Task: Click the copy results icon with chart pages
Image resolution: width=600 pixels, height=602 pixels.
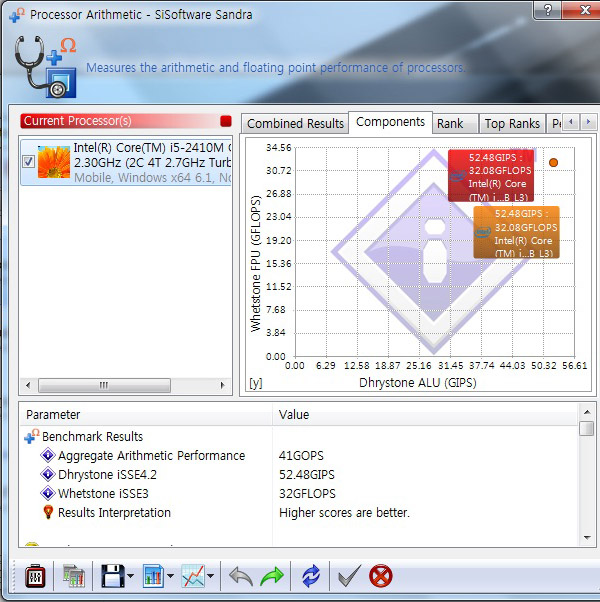Action: (x=73, y=576)
